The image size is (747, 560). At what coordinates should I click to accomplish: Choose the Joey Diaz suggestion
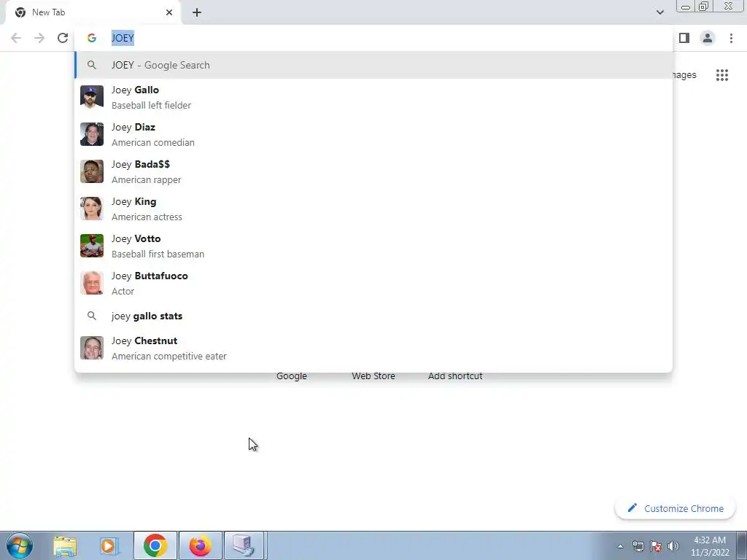pyautogui.click(x=373, y=134)
